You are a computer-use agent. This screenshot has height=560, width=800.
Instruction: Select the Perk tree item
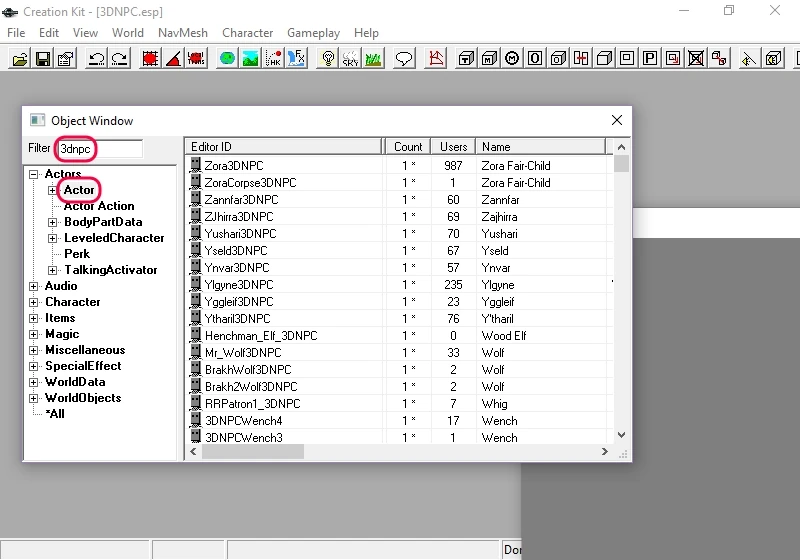click(77, 254)
